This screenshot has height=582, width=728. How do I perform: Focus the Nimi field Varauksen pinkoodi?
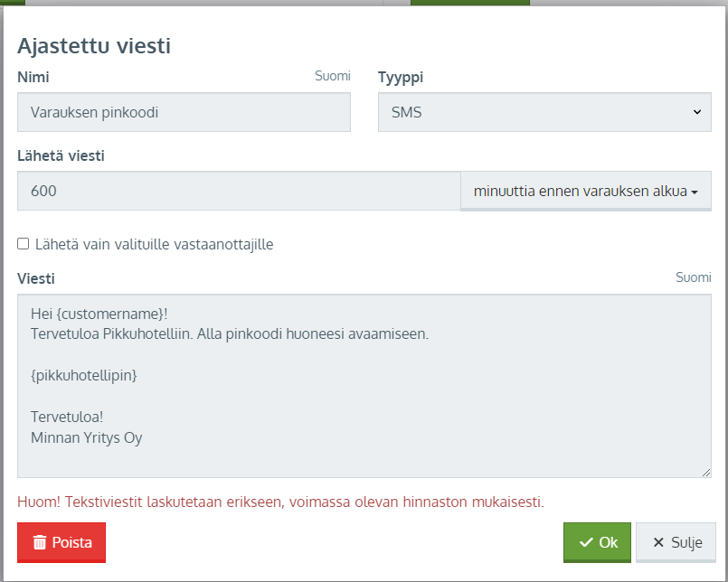184,112
